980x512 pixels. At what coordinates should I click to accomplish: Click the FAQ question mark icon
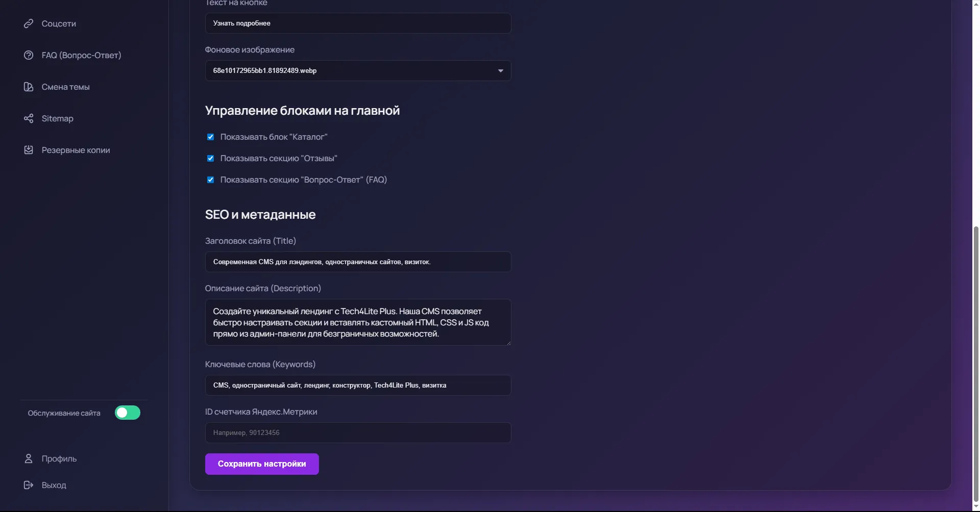pos(29,55)
